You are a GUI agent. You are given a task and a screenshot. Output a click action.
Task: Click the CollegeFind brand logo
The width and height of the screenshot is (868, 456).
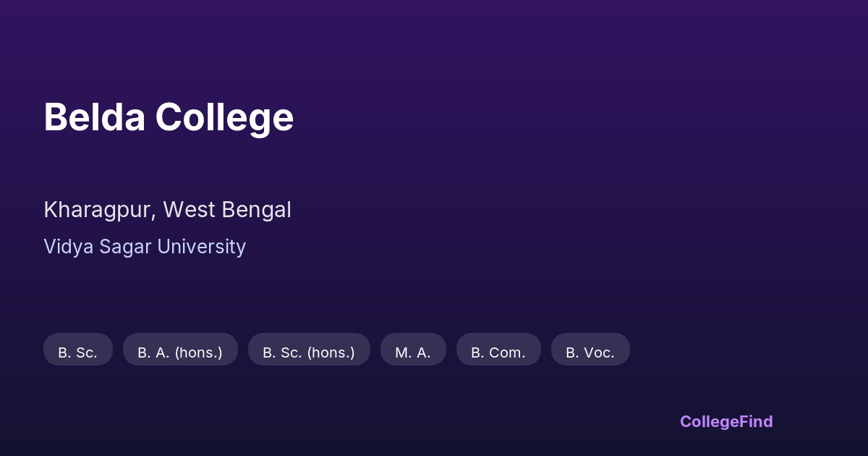[x=726, y=421]
